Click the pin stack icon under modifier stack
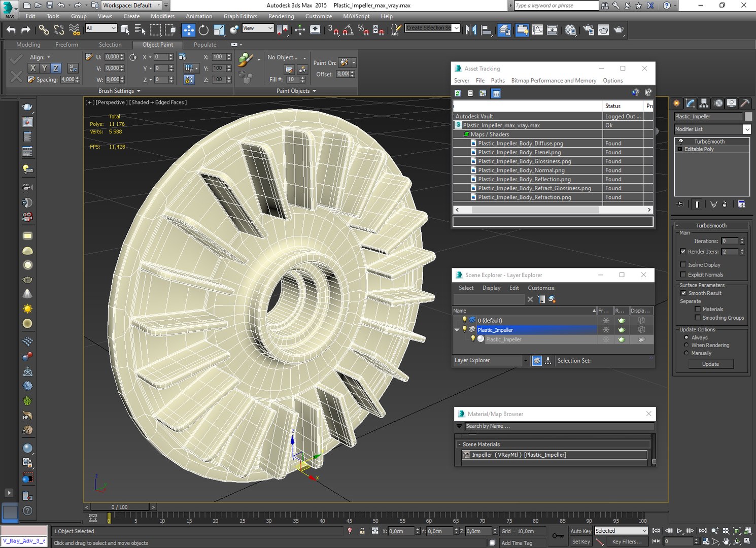The height and width of the screenshot is (548, 756). (680, 204)
